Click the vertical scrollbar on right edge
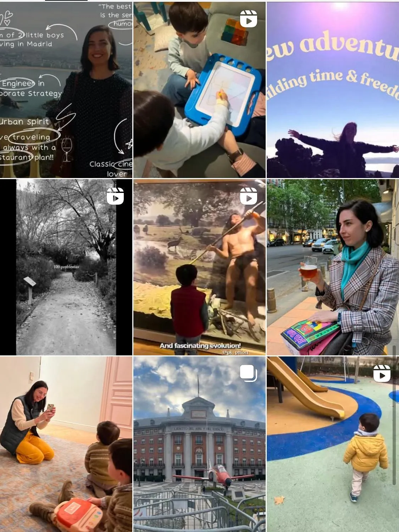This screenshot has height=532, width=399. coord(394,415)
